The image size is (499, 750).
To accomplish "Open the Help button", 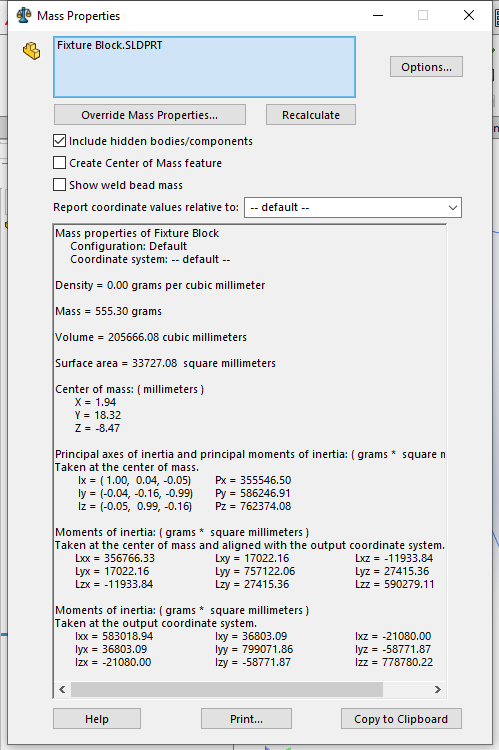I will coord(97,719).
